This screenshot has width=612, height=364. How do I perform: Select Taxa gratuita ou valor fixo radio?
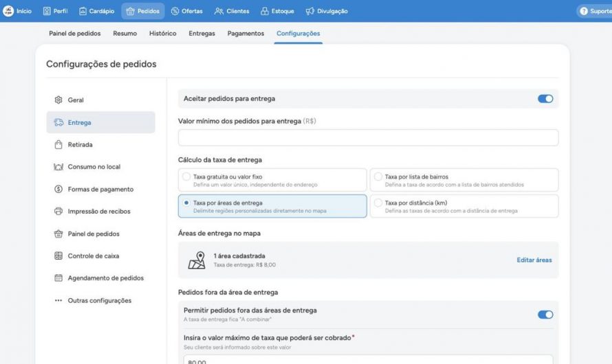pyautogui.click(x=186, y=177)
